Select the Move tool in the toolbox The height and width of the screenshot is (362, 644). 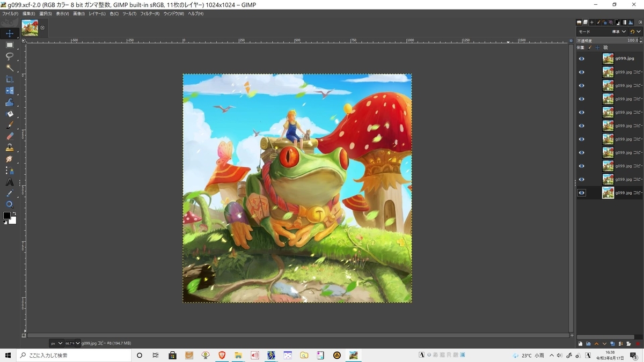click(x=9, y=33)
